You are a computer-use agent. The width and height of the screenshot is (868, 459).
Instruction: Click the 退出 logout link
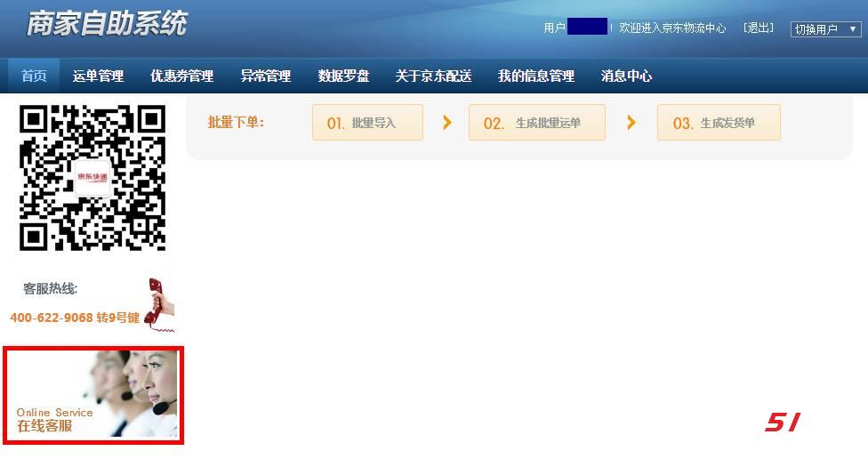coord(759,28)
